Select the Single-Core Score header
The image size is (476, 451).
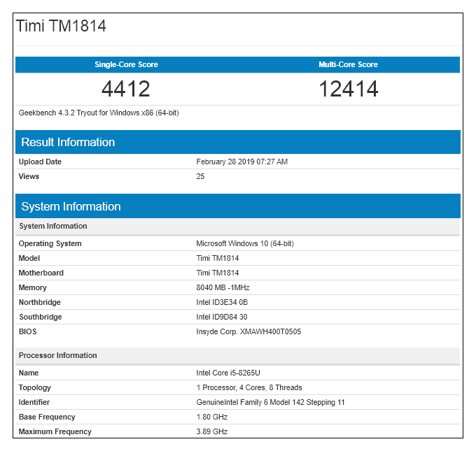pos(126,64)
